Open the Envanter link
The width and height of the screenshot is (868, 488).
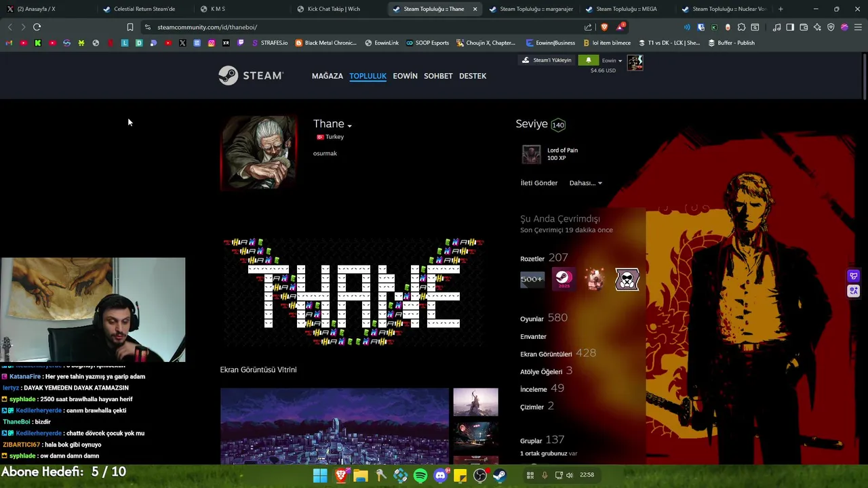533,337
